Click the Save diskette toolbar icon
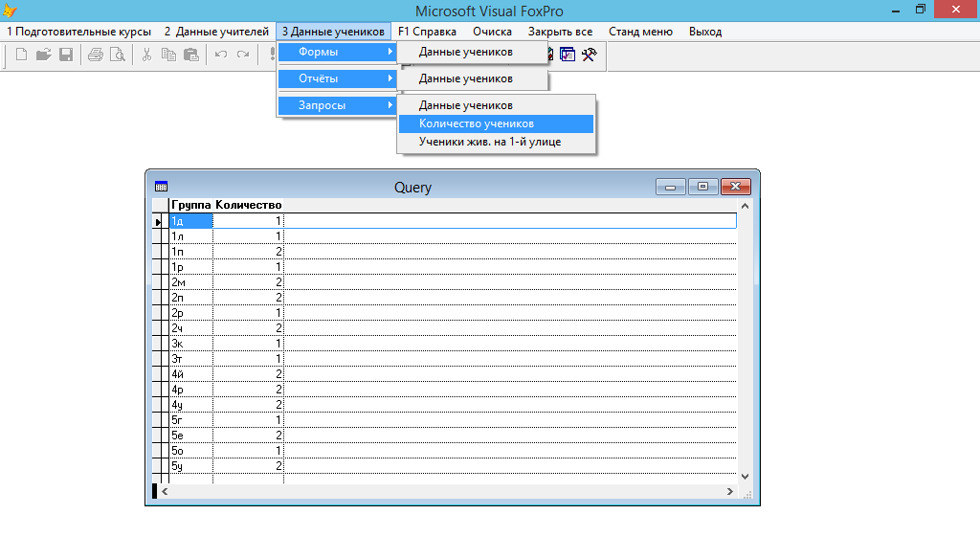This screenshot has height=559, width=980. click(x=66, y=55)
